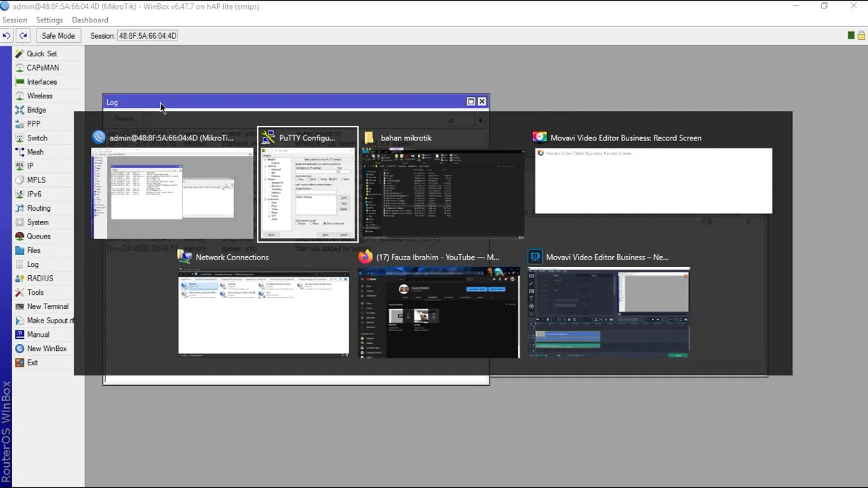Open Switch sidebar item
Screen dimensions: 868x488
pyautogui.click(x=37, y=138)
